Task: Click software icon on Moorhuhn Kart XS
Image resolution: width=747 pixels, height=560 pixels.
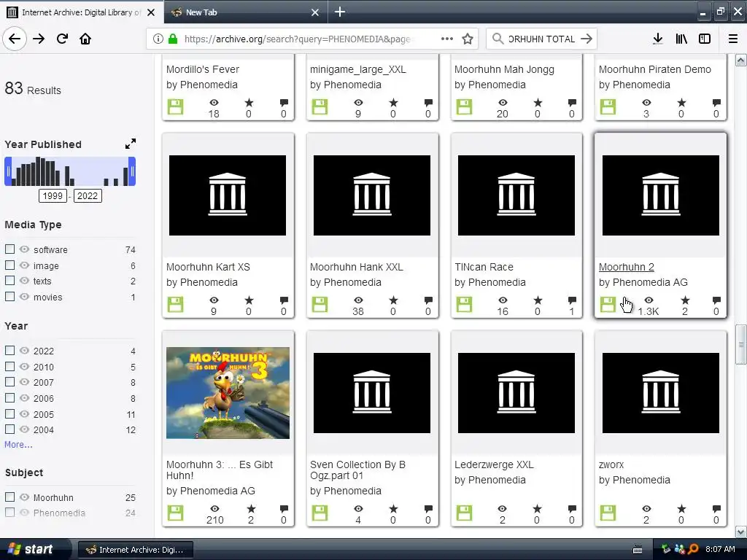Action: (x=175, y=304)
